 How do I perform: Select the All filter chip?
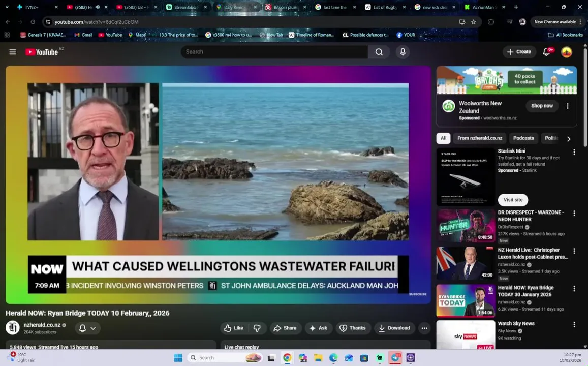pyautogui.click(x=443, y=138)
